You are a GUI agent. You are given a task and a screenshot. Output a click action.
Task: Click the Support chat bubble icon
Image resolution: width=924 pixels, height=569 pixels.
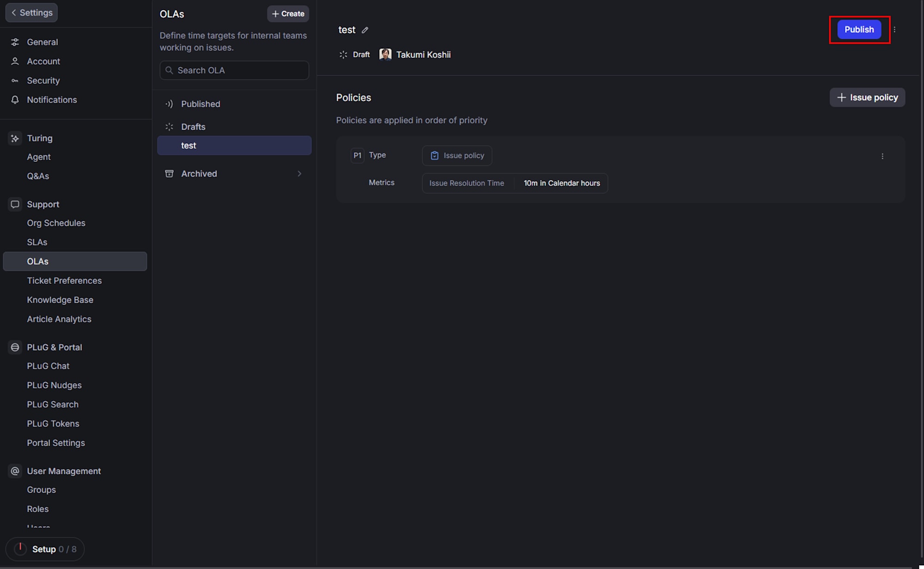pyautogui.click(x=15, y=204)
